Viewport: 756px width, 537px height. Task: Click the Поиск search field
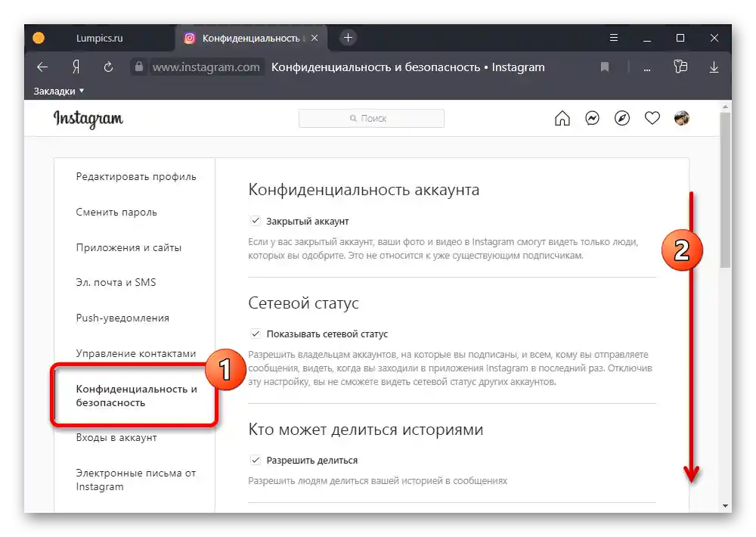[371, 118]
